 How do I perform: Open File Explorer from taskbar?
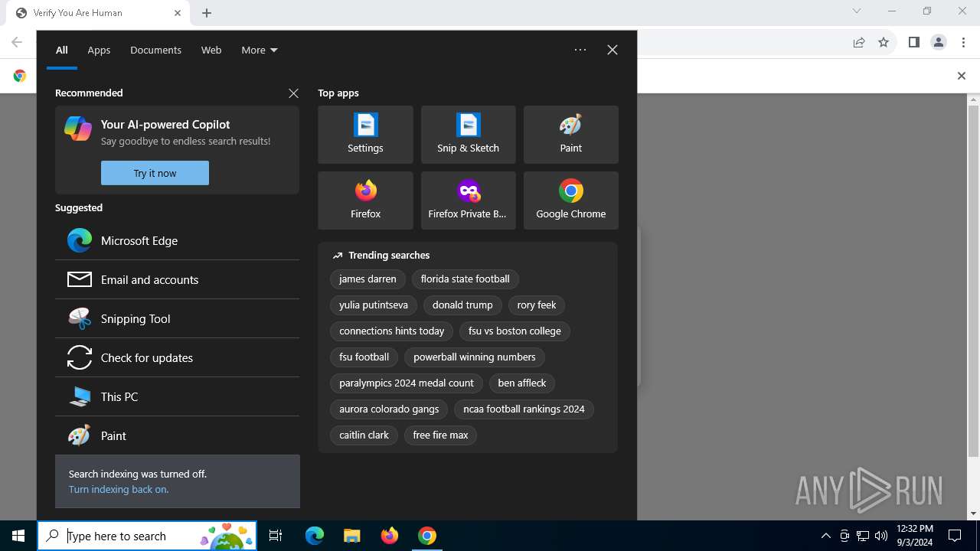pyautogui.click(x=351, y=536)
